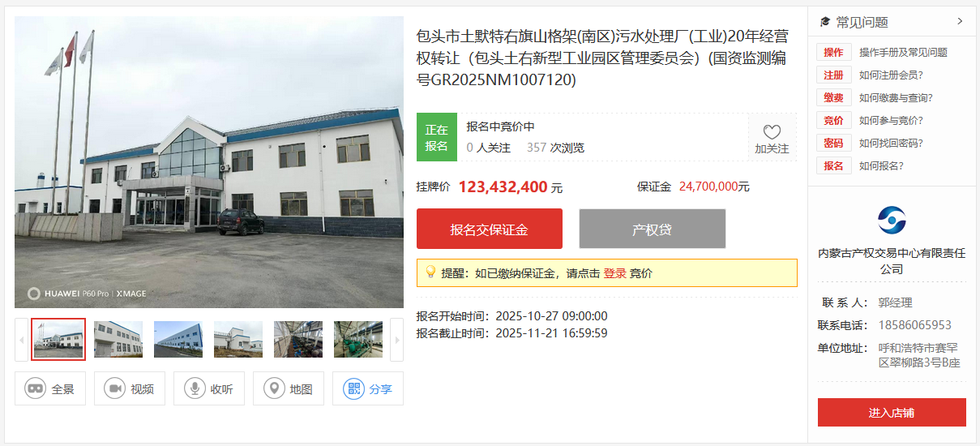
Task: Click the gray 产权贷 button
Action: coord(653,229)
